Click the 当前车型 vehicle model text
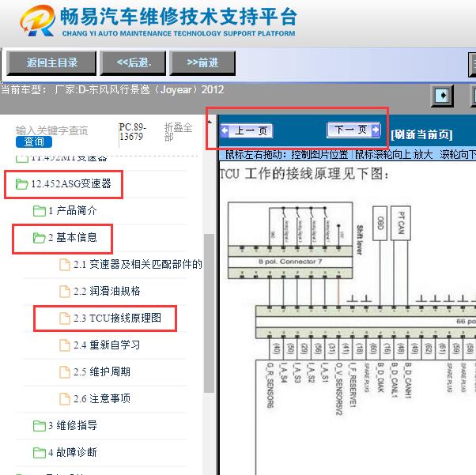 (x=112, y=90)
